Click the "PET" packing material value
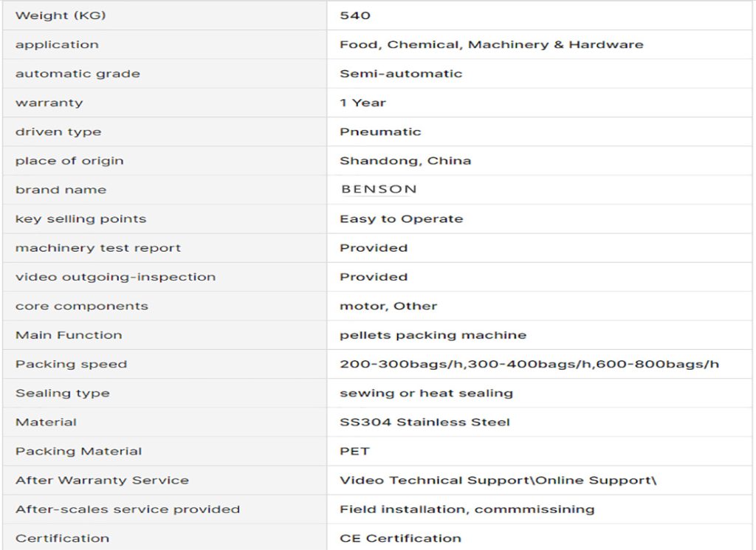The width and height of the screenshot is (756, 550). 354,451
